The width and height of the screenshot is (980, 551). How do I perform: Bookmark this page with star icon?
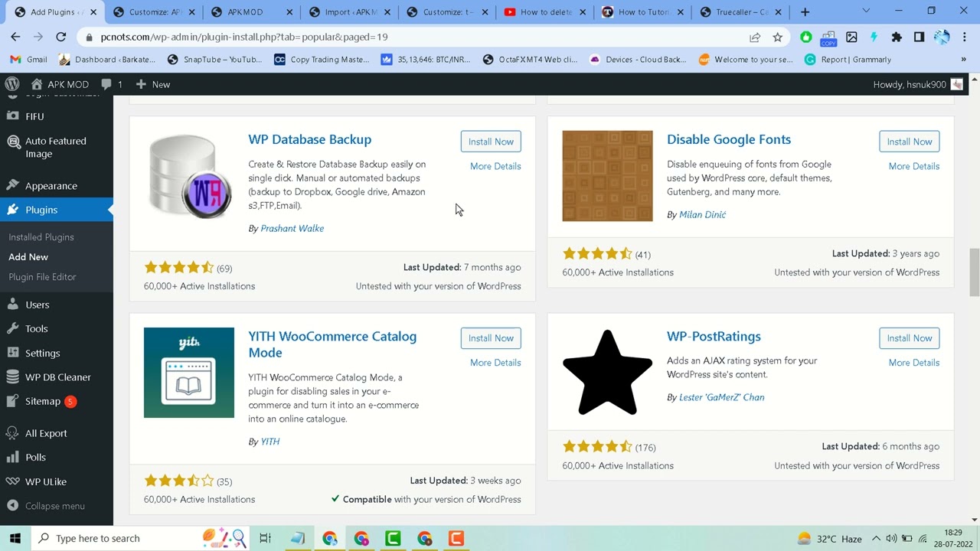778,37
